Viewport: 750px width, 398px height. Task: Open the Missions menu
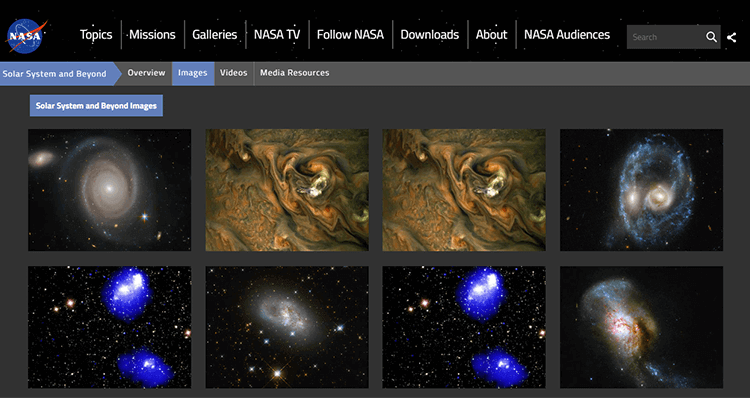[152, 34]
